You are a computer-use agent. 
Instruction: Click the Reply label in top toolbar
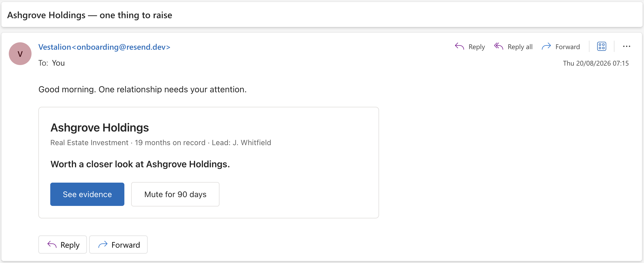coord(476,47)
